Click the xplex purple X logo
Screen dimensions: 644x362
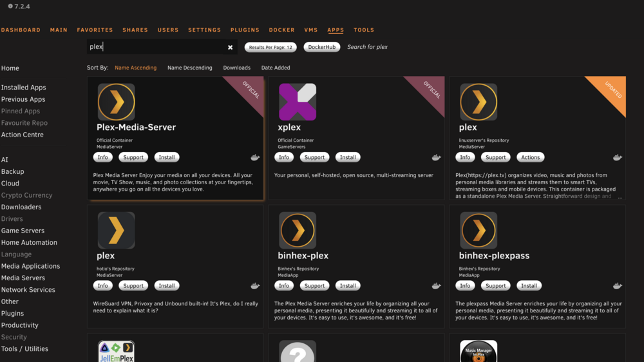point(298,102)
